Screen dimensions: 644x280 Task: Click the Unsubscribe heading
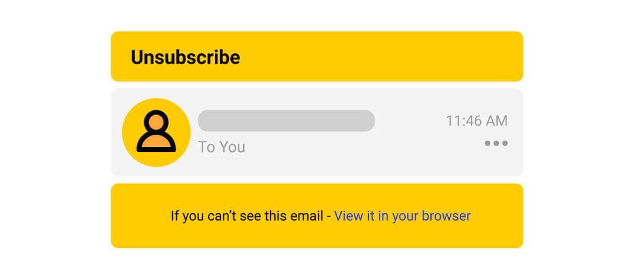click(x=185, y=57)
